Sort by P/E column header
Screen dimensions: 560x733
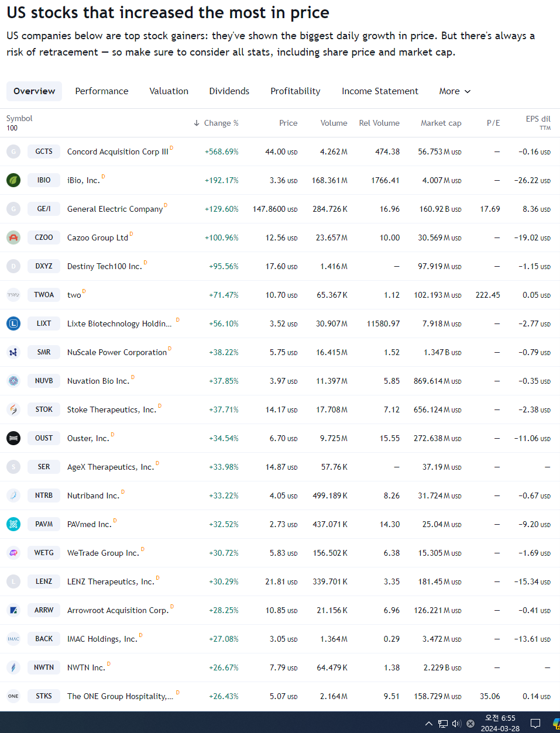(x=493, y=123)
